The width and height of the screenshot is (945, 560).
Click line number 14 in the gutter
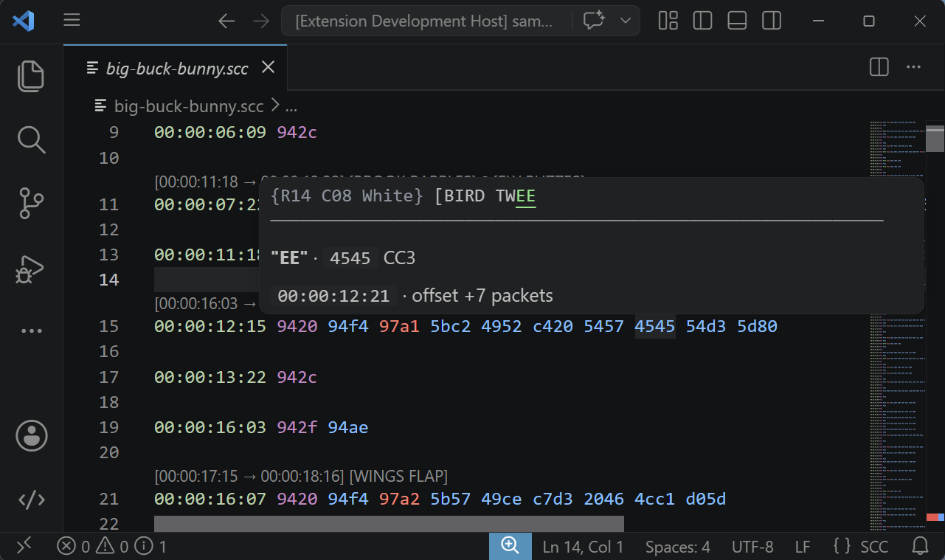108,280
